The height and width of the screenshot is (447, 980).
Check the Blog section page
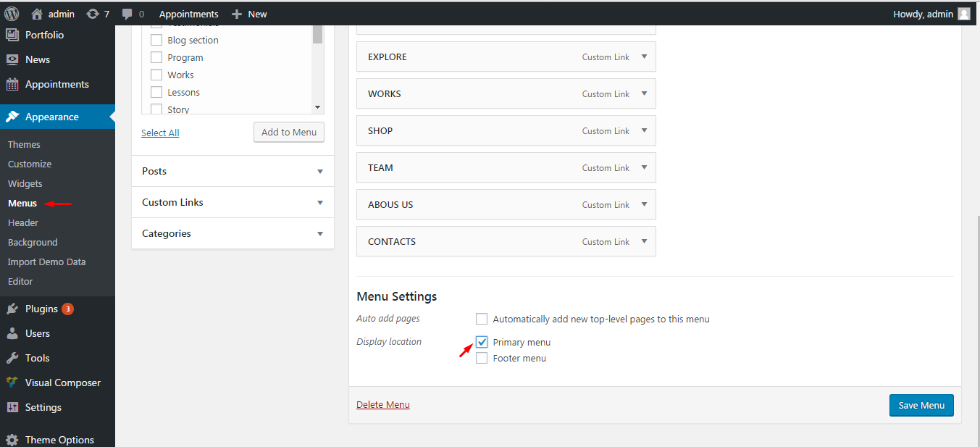point(156,40)
